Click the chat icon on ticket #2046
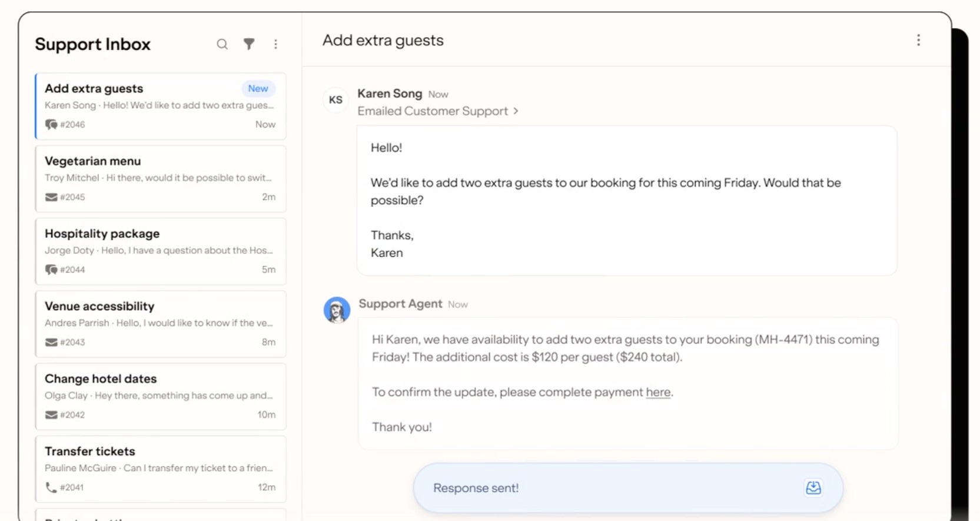Screen dimensions: 980x521 [x=51, y=124]
